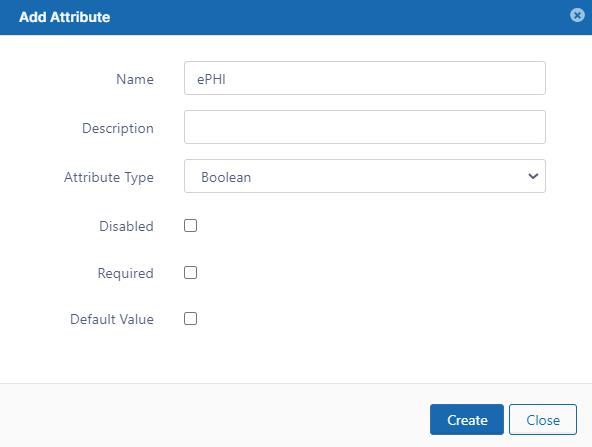Expand the chevron arrow in Attribute Type

[x=533, y=176]
